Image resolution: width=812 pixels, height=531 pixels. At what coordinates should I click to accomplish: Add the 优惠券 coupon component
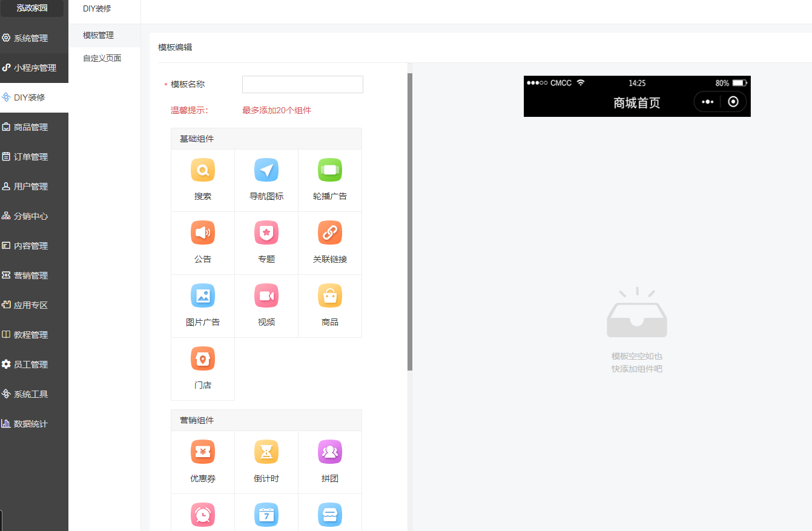click(203, 461)
